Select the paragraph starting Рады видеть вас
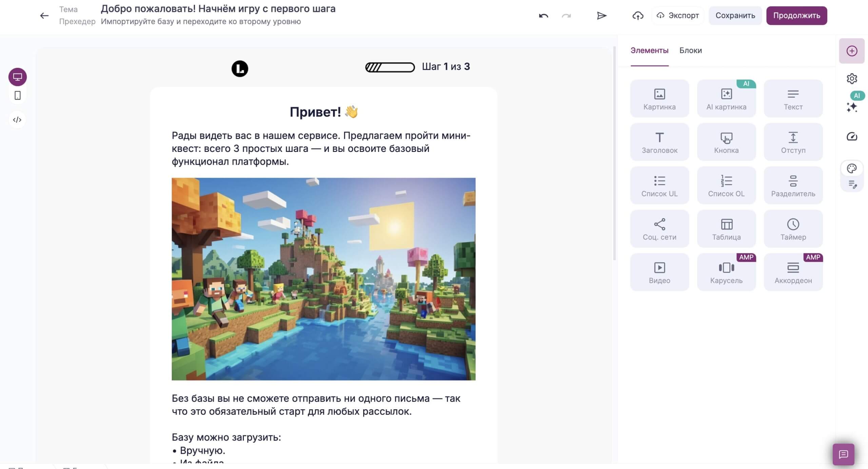The width and height of the screenshot is (868, 469). coord(321,149)
